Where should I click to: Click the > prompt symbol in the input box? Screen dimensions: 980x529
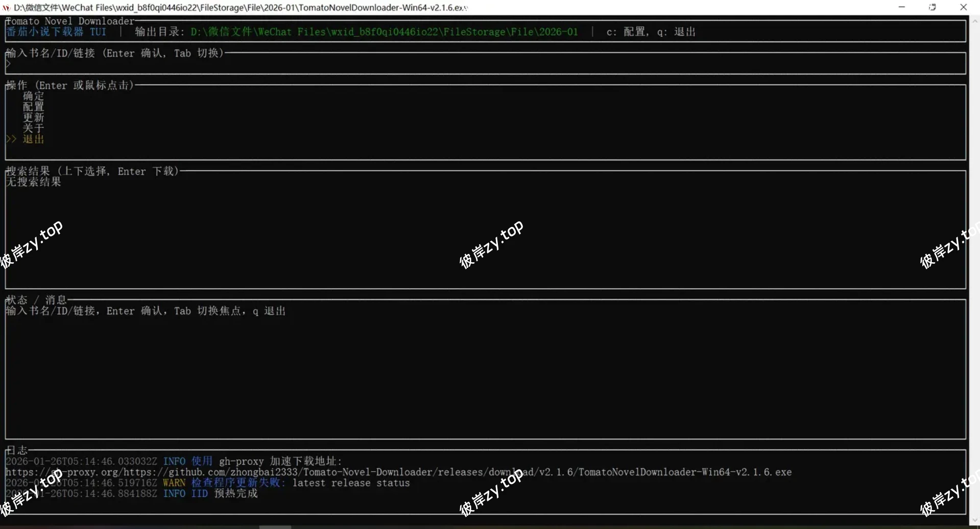click(x=8, y=64)
